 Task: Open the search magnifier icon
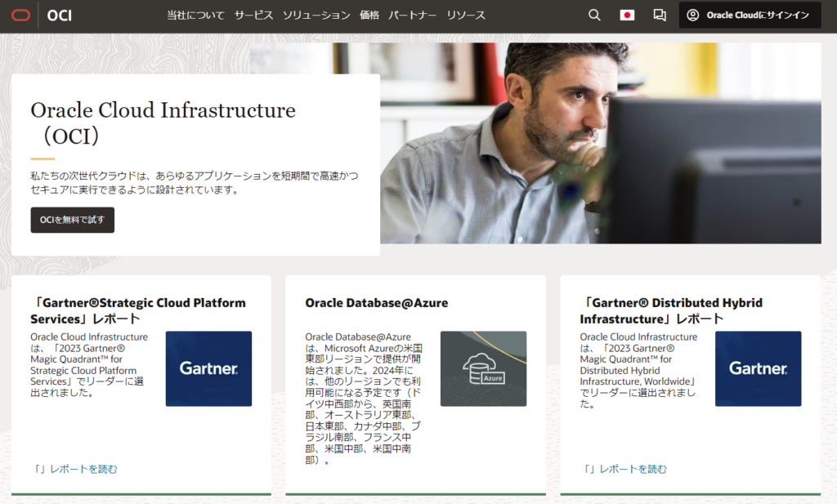point(594,15)
